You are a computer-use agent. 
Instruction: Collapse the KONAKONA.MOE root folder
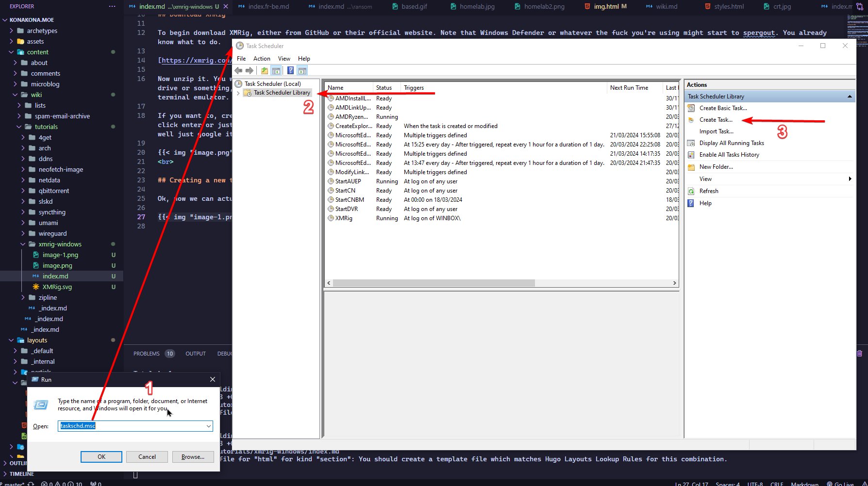pyautogui.click(x=5, y=20)
